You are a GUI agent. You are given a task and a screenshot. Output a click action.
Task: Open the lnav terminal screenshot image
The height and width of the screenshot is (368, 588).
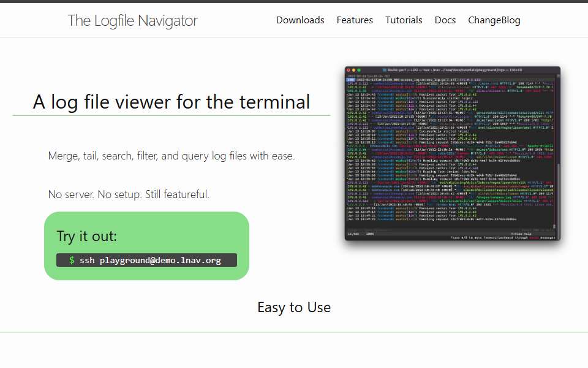453,153
